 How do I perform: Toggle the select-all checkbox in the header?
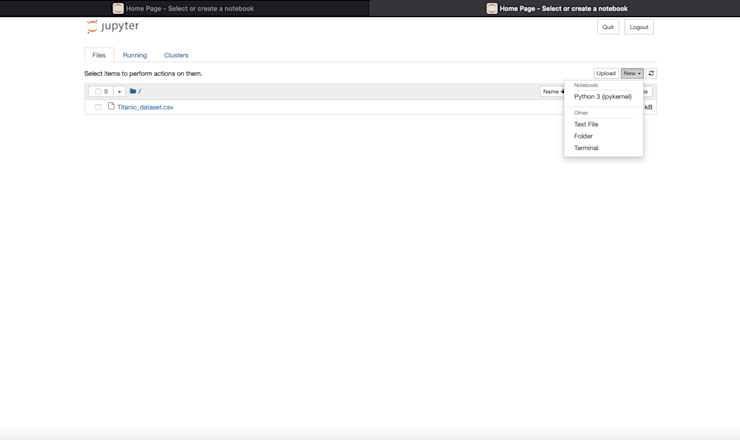click(98, 92)
